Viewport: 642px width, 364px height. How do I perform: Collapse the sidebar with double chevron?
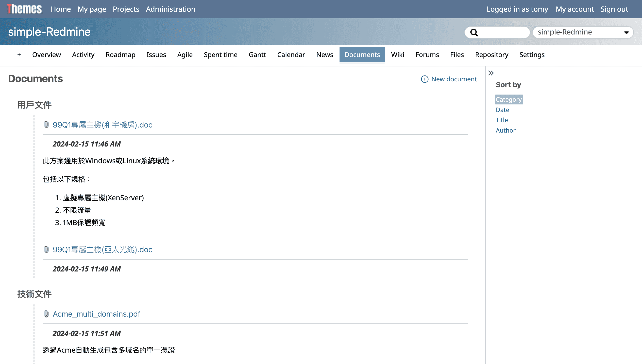[x=491, y=73]
